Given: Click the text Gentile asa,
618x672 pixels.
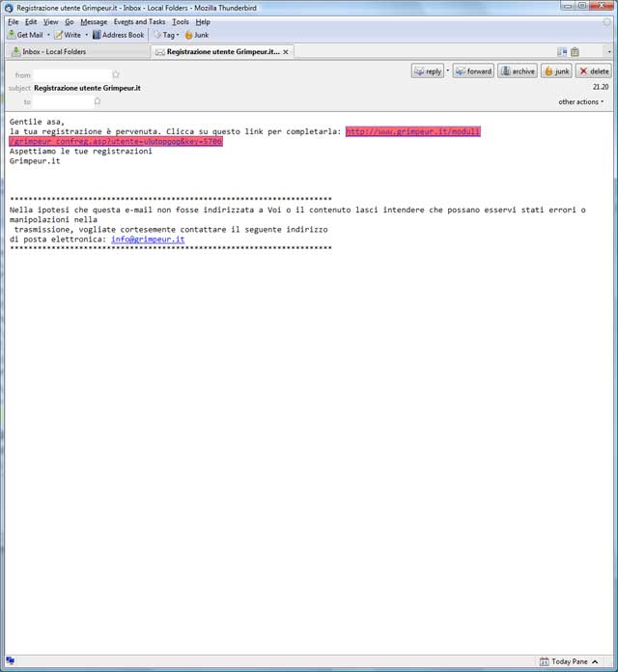Looking at the screenshot, I should click(37, 123).
